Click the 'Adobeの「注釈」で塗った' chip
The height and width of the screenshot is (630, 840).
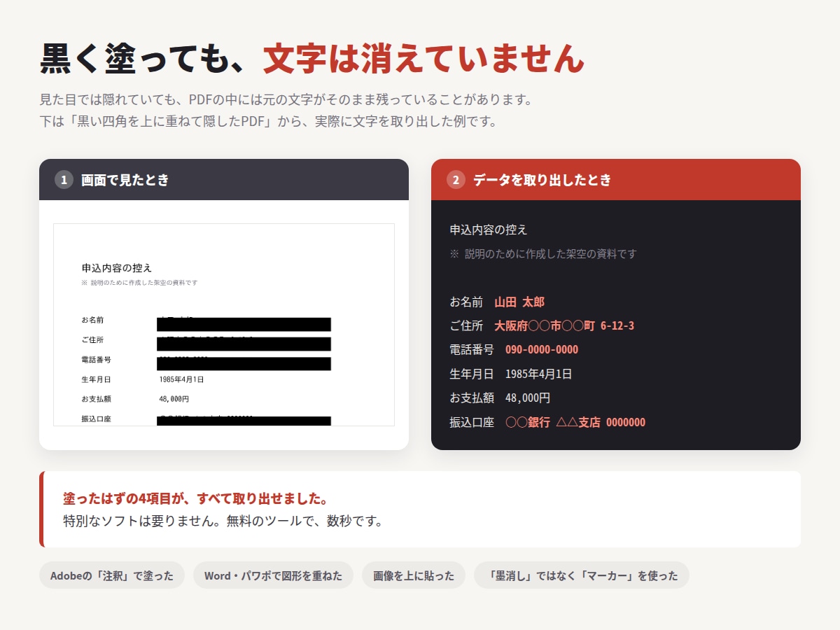112,575
